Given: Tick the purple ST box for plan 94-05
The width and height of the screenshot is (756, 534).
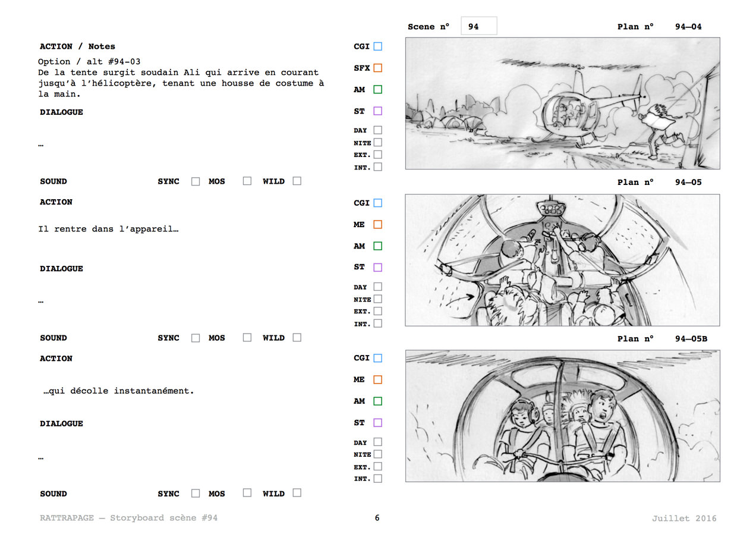Looking at the screenshot, I should (377, 268).
